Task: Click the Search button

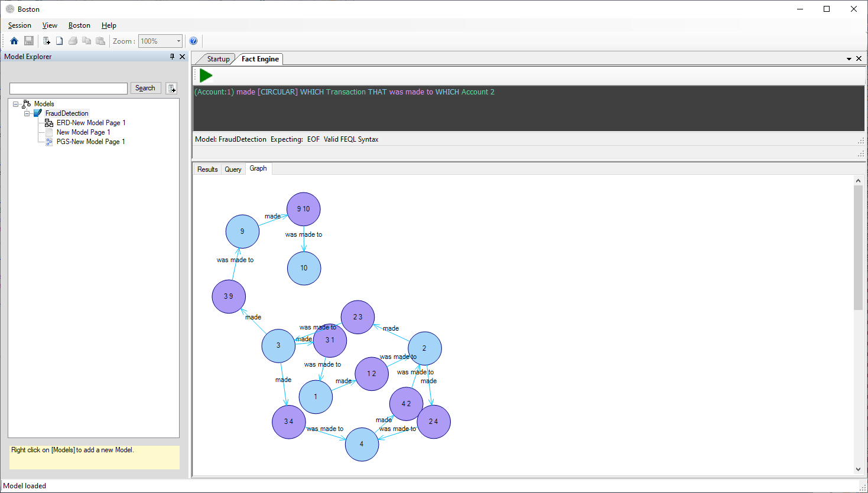Action: point(145,88)
